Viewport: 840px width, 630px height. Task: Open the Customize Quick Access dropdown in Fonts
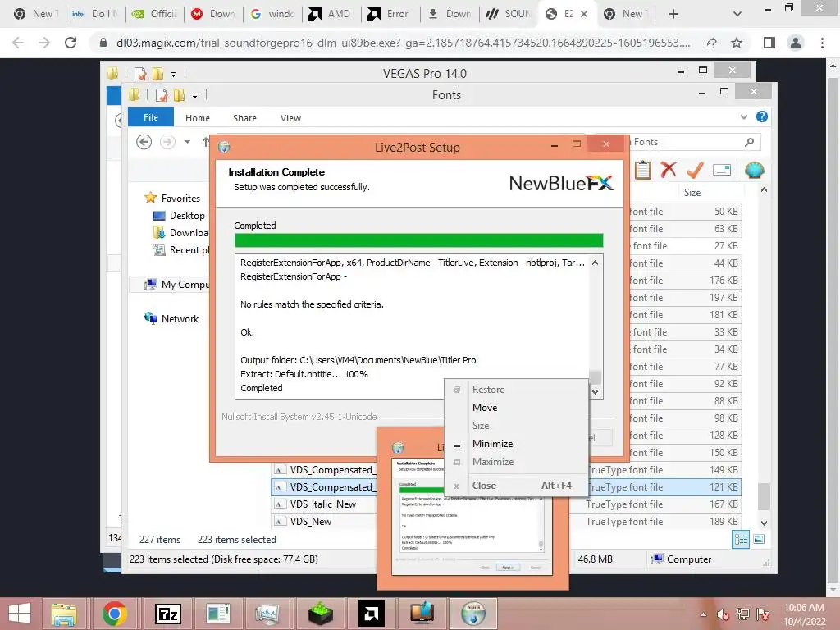194,96
